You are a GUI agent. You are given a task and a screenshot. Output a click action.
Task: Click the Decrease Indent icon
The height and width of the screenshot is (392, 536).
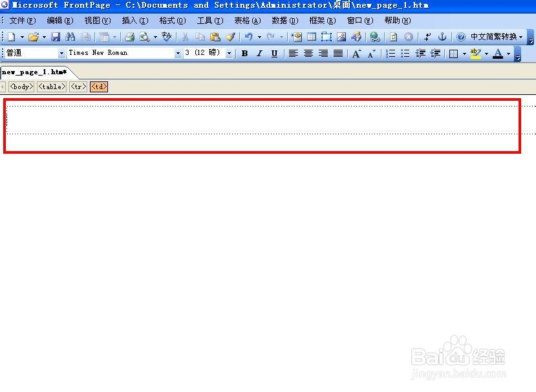(420, 54)
